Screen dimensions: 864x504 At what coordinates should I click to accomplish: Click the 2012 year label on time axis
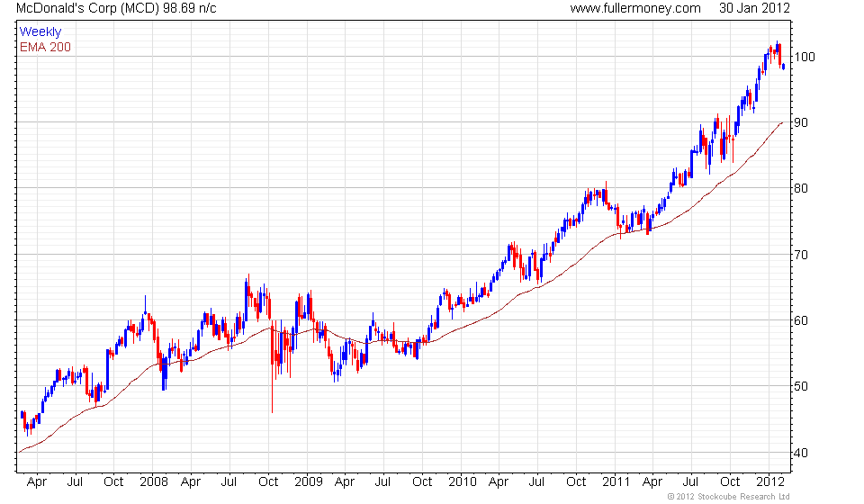pos(769,481)
